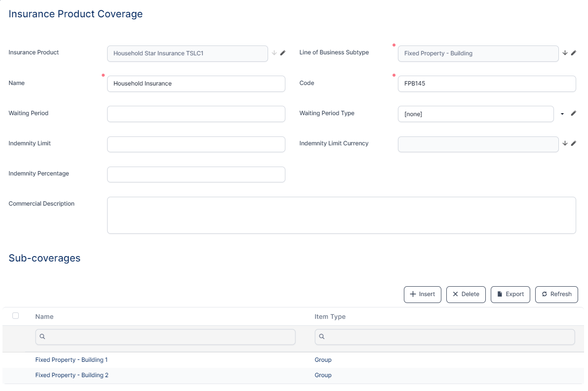Click the Name column filter search box
Image resolution: width=588 pixels, height=391 pixels.
pyautogui.click(x=165, y=337)
